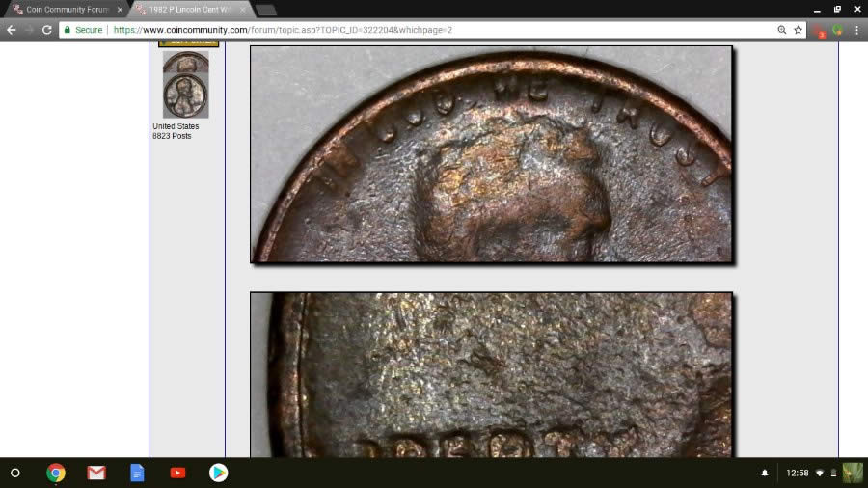Reload the page with the refresh icon

coord(47,30)
